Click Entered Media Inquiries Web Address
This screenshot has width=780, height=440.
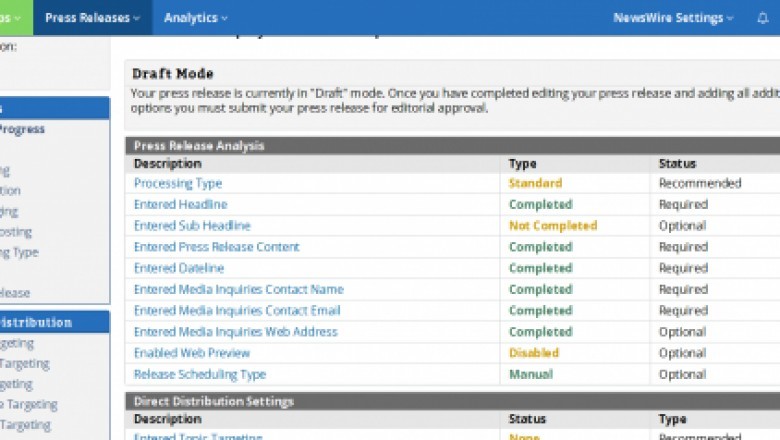click(236, 332)
